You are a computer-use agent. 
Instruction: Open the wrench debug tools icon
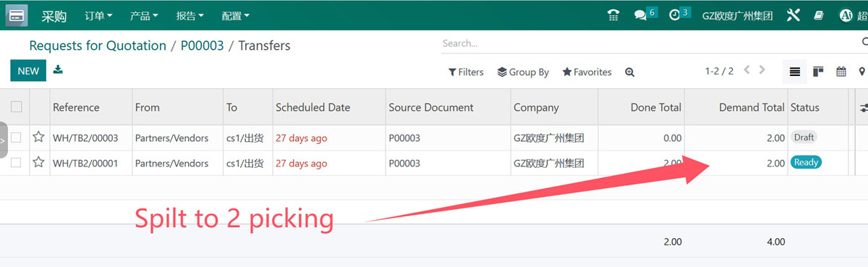[793, 15]
